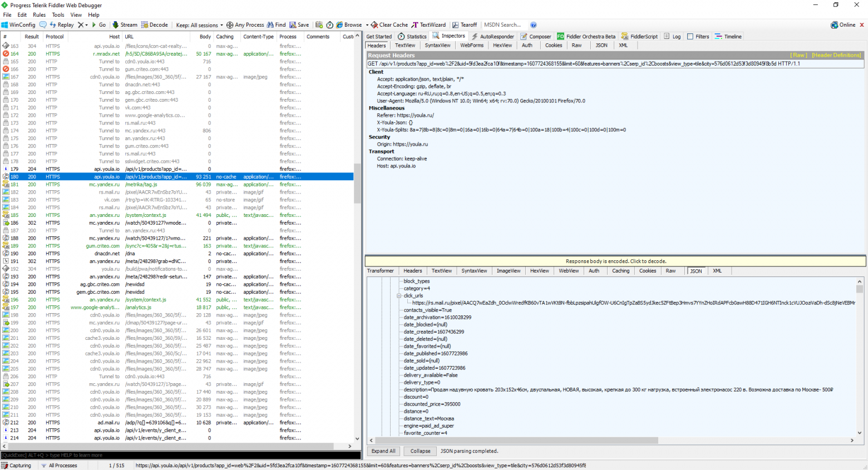Click the JSON tree horizontal scrollbar thumb
The width and height of the screenshot is (868, 470).
tap(516, 440)
